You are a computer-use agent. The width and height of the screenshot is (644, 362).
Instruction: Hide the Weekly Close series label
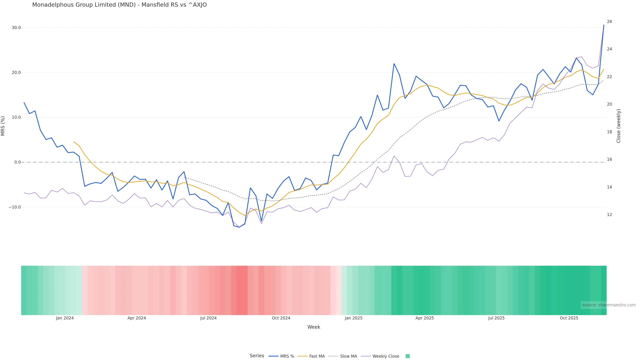[x=386, y=356]
